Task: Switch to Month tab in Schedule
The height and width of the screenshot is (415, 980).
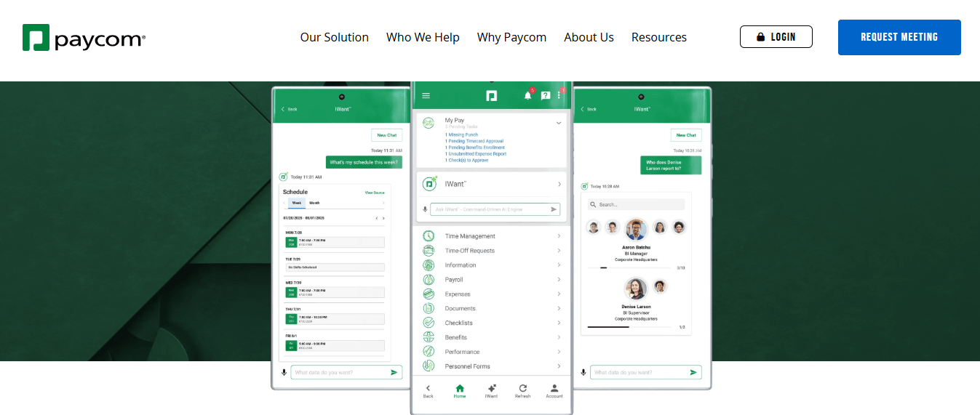Action: pyautogui.click(x=314, y=203)
